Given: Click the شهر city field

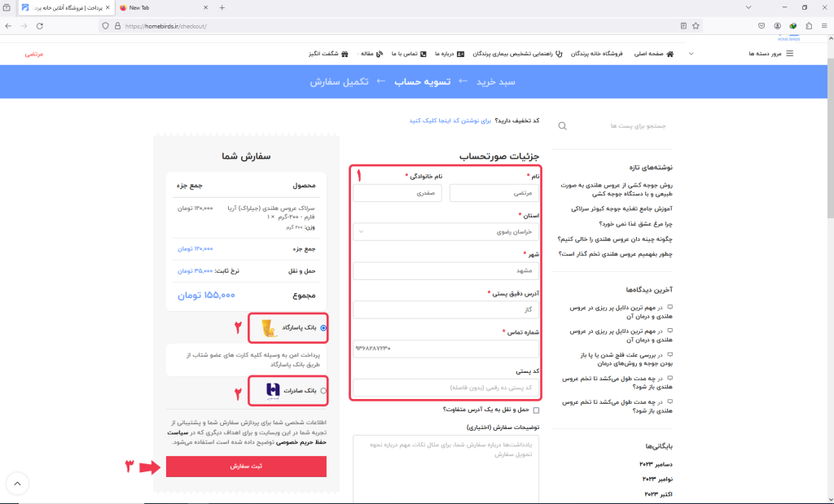Looking at the screenshot, I should pyautogui.click(x=446, y=270).
